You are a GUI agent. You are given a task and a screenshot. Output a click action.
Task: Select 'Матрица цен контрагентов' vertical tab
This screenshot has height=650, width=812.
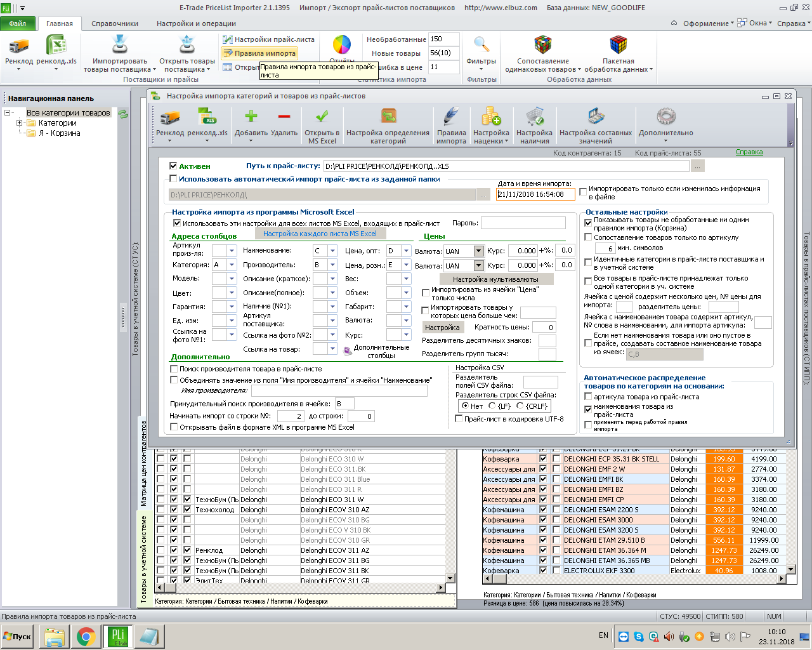(143, 463)
